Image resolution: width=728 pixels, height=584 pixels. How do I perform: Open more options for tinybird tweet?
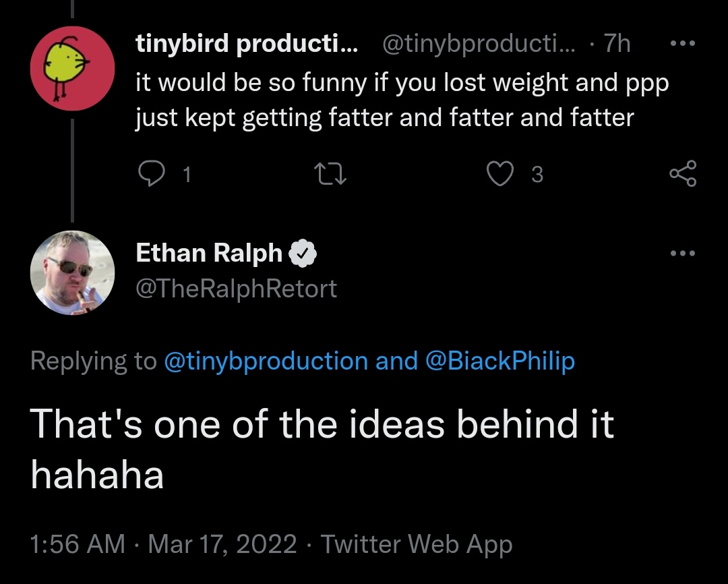point(683,44)
